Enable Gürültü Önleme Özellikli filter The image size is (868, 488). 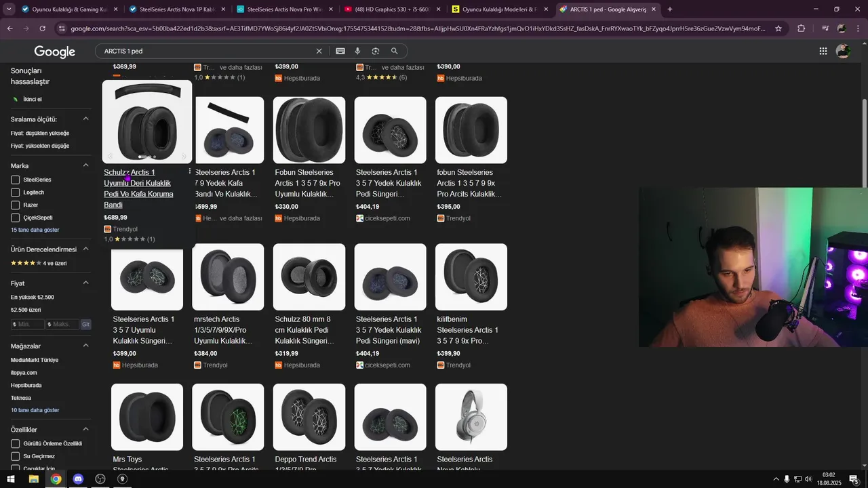[15, 443]
